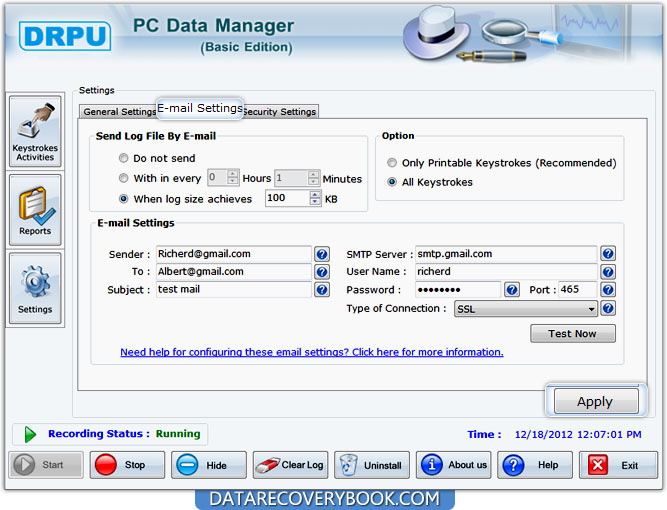Increase the Minutes spinner value
This screenshot has height=510, width=667.
pos(314,174)
